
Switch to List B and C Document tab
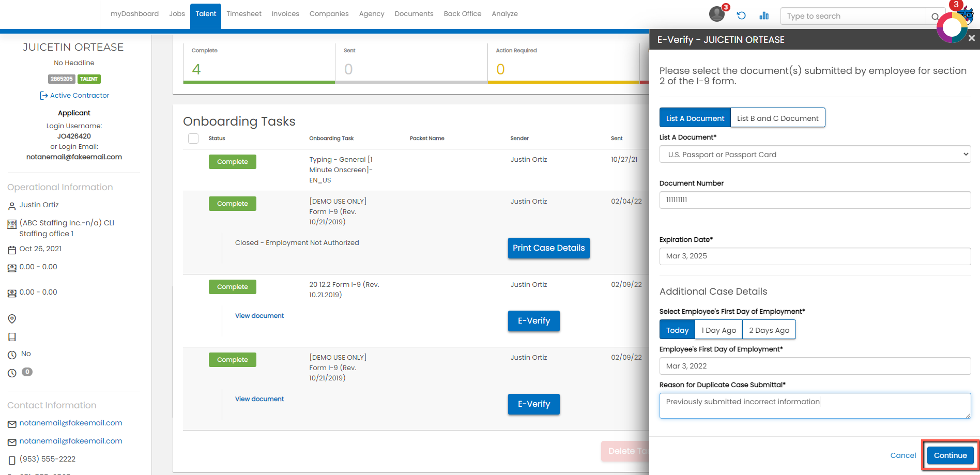point(777,118)
